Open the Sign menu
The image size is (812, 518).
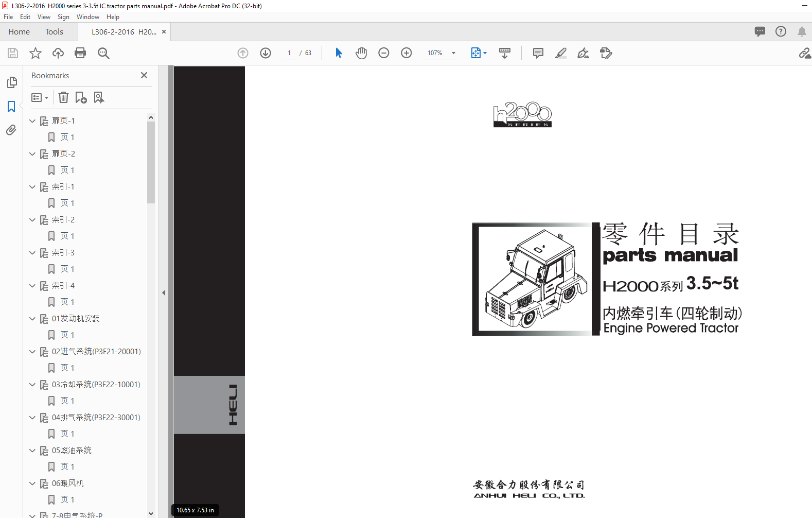63,17
